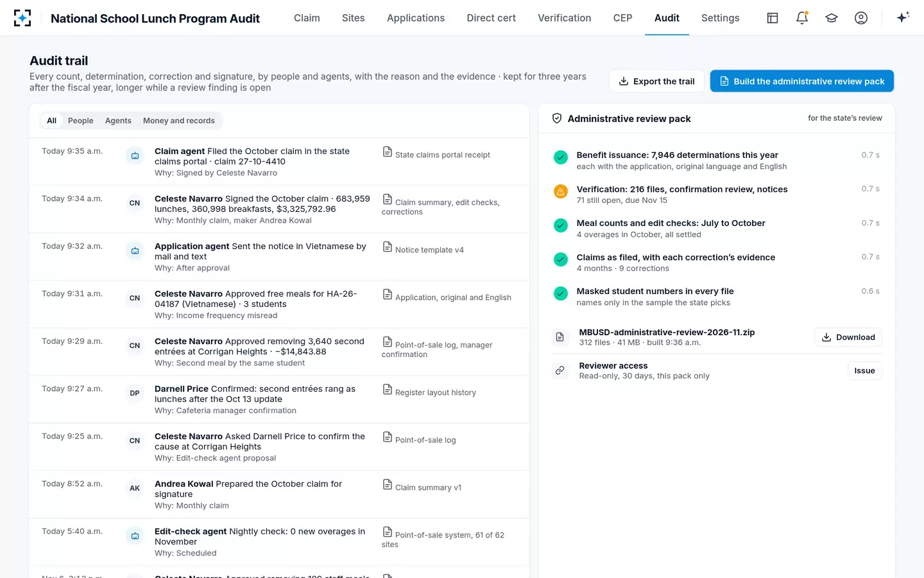This screenshot has width=924, height=578.
Task: Click the app logo icon
Action: coord(22,18)
